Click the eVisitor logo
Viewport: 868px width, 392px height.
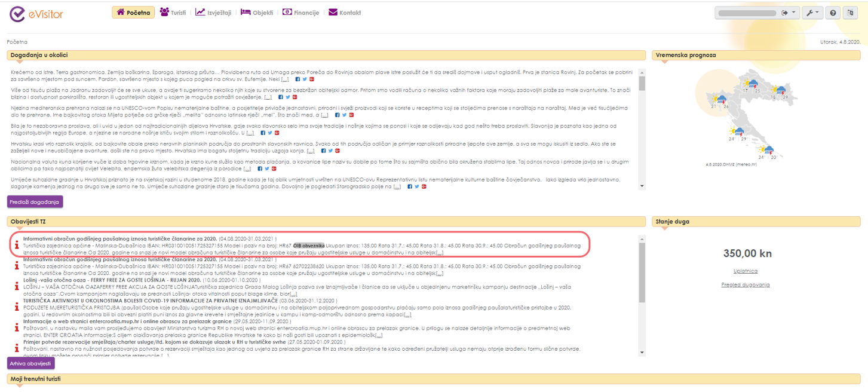36,13
